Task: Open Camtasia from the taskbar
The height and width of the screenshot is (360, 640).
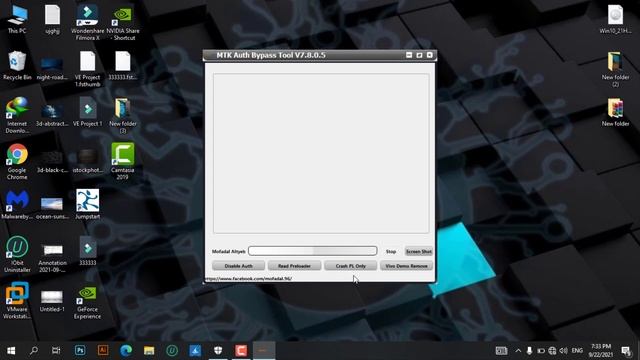Action: coord(241,350)
